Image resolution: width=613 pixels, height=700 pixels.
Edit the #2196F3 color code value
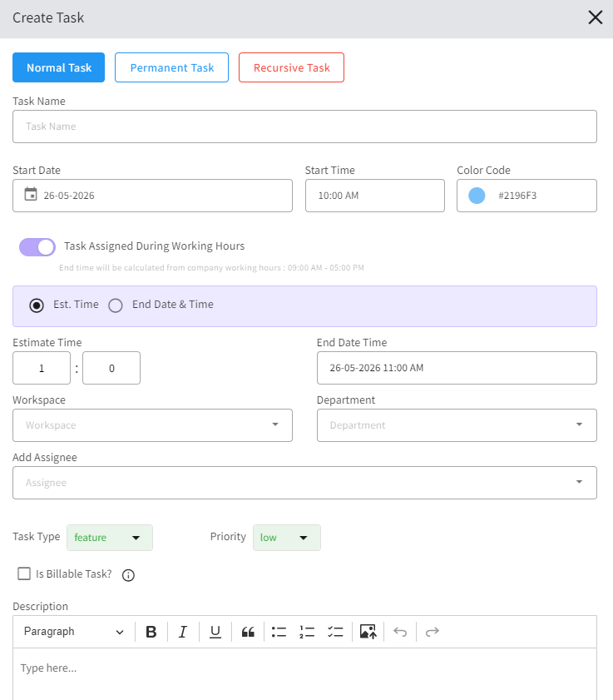pyautogui.click(x=517, y=196)
